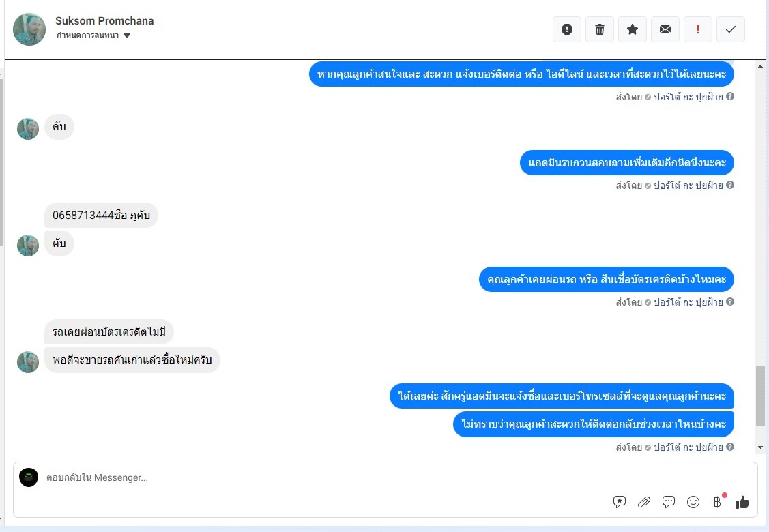
Task: Open quick reply speech bubble icon
Action: point(669,501)
